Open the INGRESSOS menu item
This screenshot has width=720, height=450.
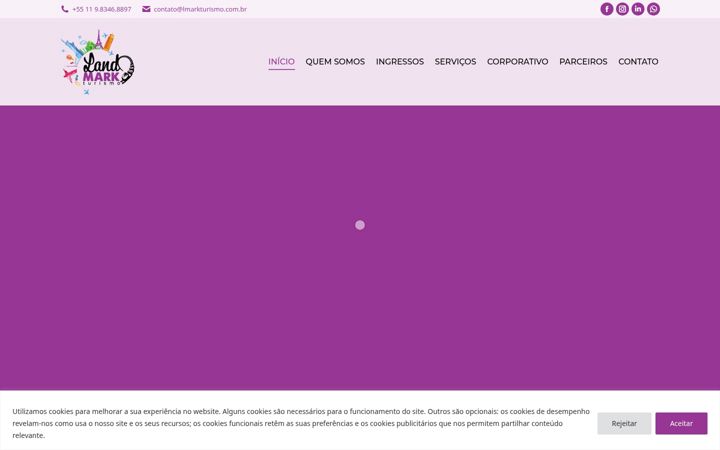(x=400, y=62)
